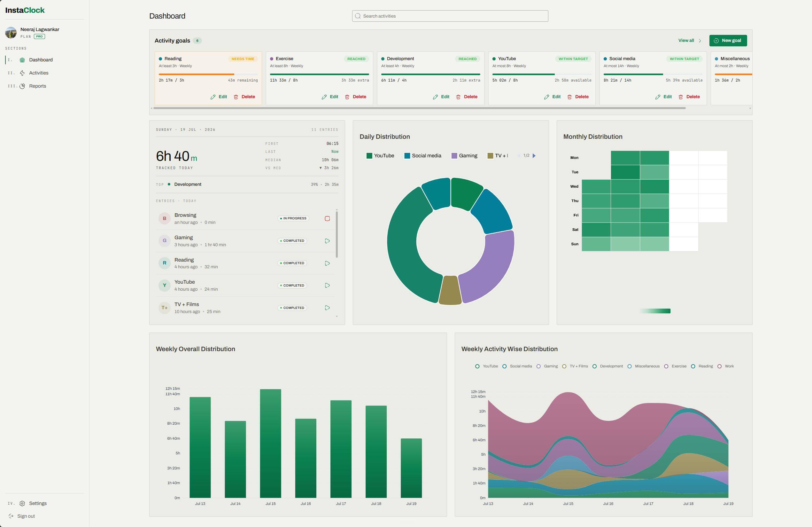This screenshot has height=527, width=812.
Task: Click the Reading goal progress bar
Action: [208, 74]
